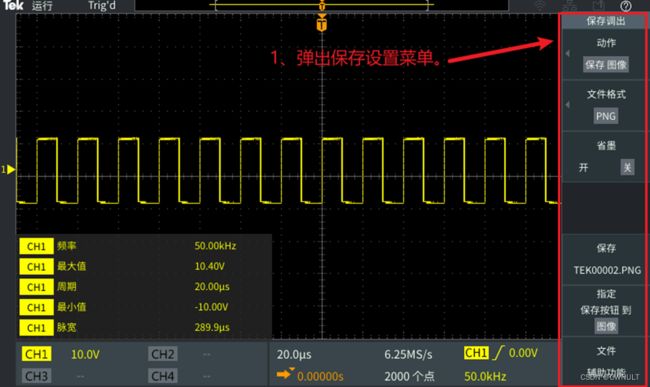
Task: Click the CH1 badge beside 周期
Action: [x=36, y=287]
